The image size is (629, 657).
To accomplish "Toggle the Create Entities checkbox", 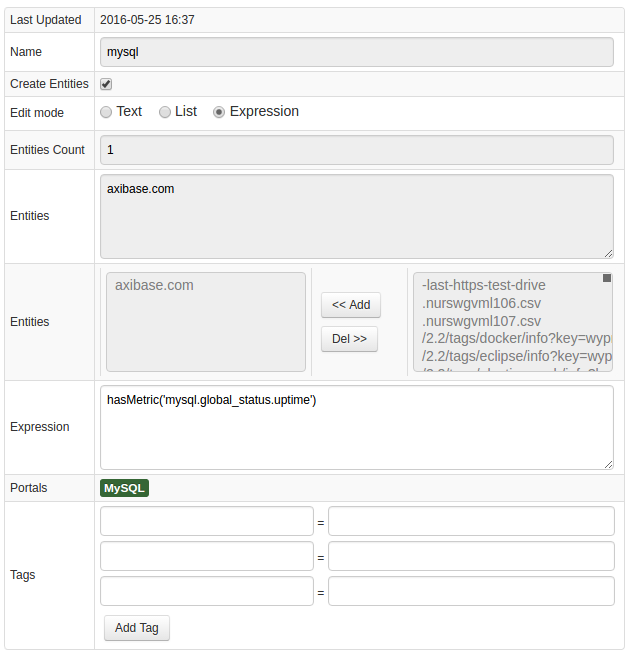I will [106, 84].
